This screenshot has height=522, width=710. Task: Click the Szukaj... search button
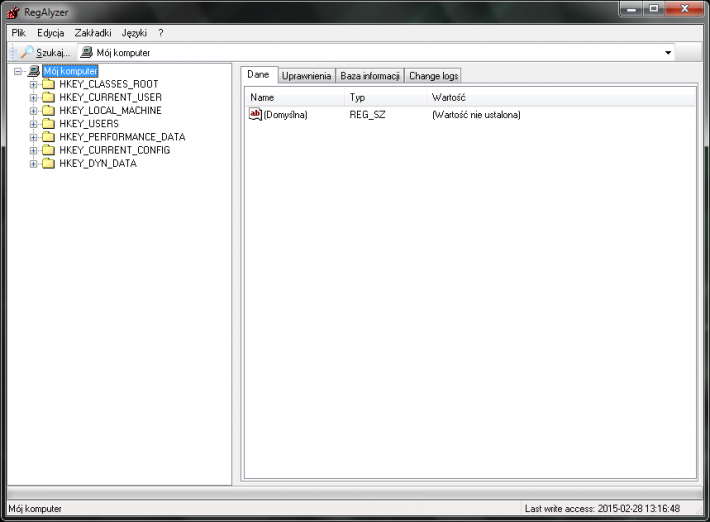pos(45,53)
